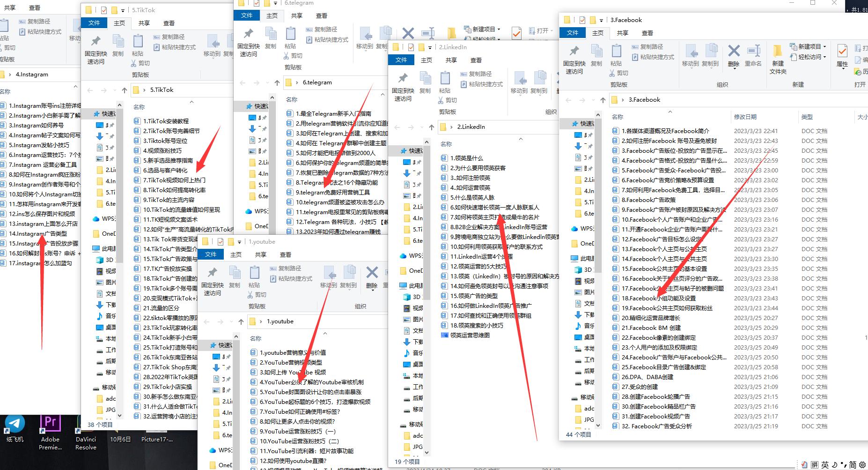Go up one folder level in the 5.TikTok window

click(124, 90)
